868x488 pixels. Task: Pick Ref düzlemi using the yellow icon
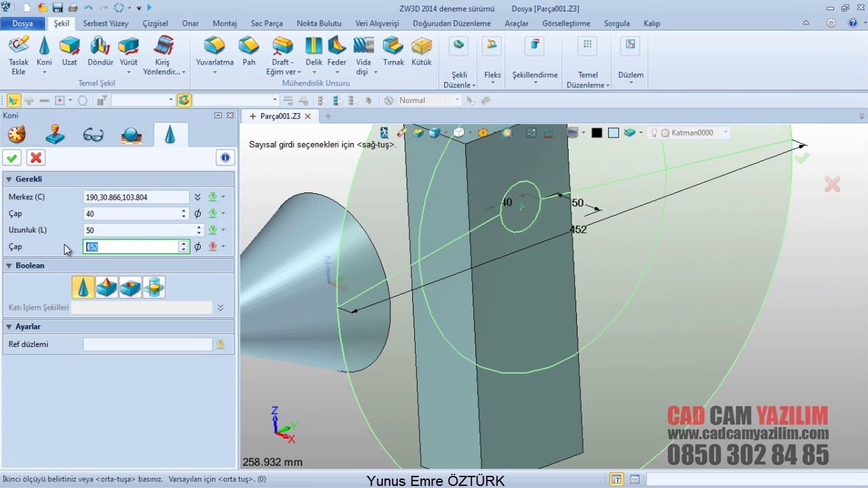(220, 344)
